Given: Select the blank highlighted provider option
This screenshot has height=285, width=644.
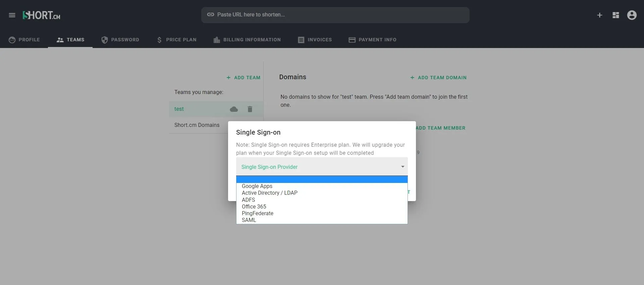Looking at the screenshot, I should [322, 180].
